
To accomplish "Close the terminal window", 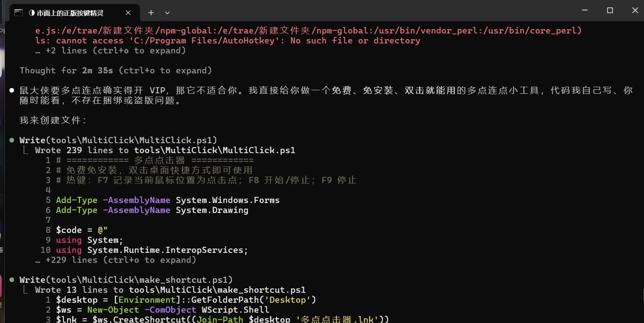I will pos(634,10).
